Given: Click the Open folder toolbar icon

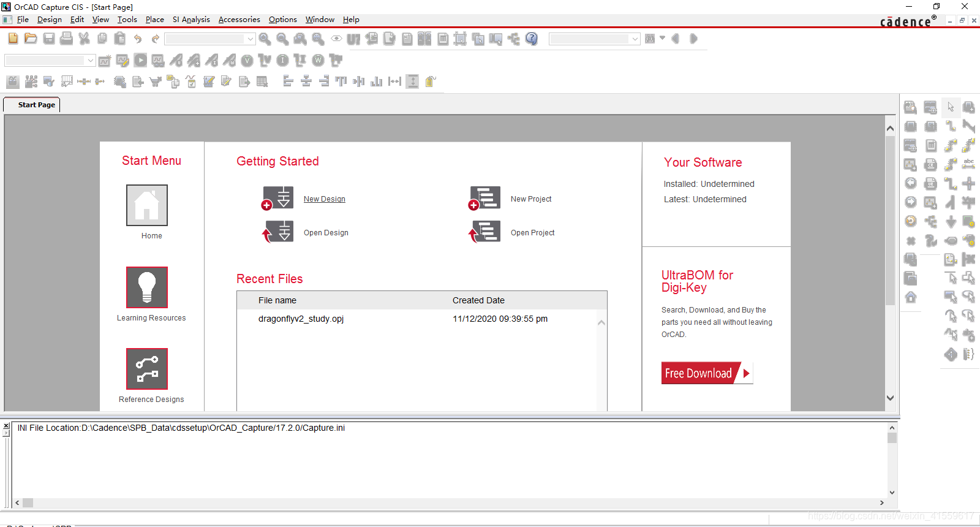Looking at the screenshot, I should (x=31, y=39).
